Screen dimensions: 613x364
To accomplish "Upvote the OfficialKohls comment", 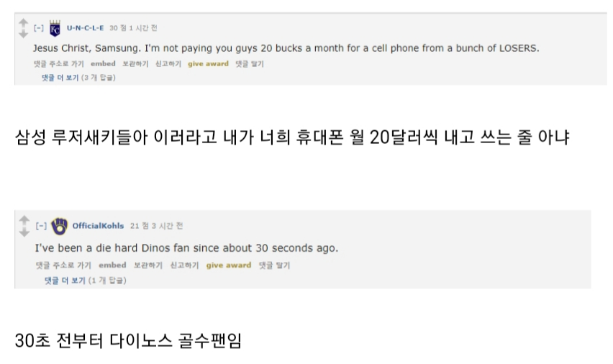I will (24, 220).
